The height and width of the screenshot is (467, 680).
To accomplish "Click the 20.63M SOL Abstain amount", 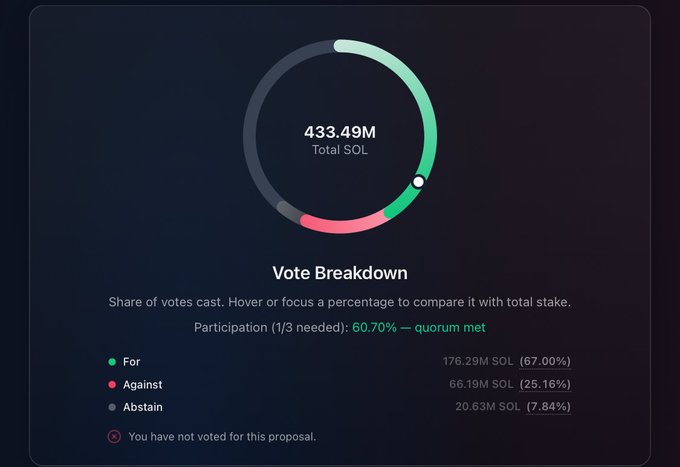I will 487,407.
